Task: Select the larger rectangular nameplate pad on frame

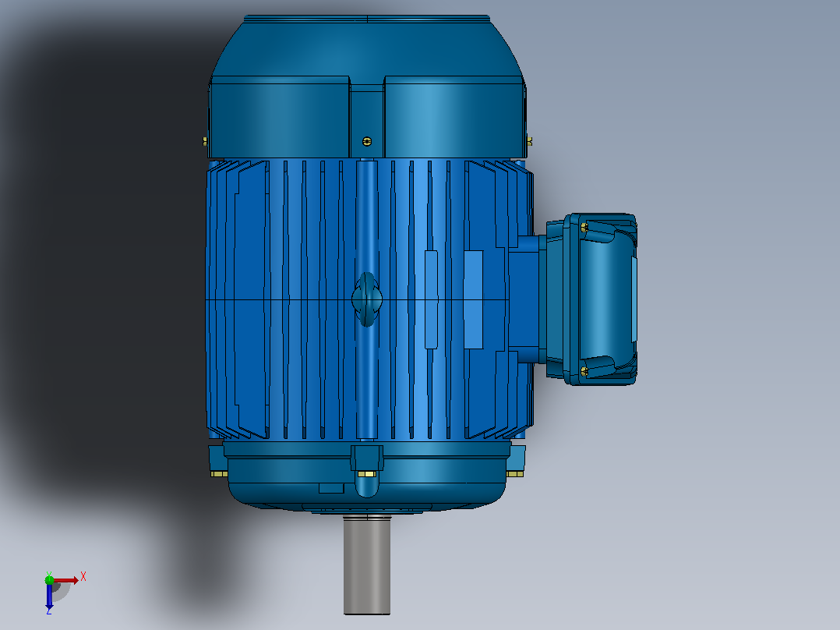Action: 473,299
